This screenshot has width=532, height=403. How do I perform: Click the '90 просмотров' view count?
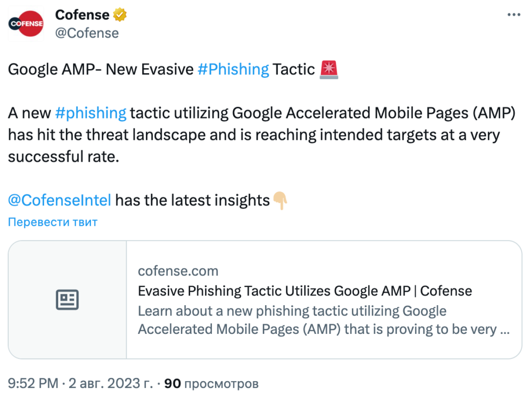coord(211,384)
